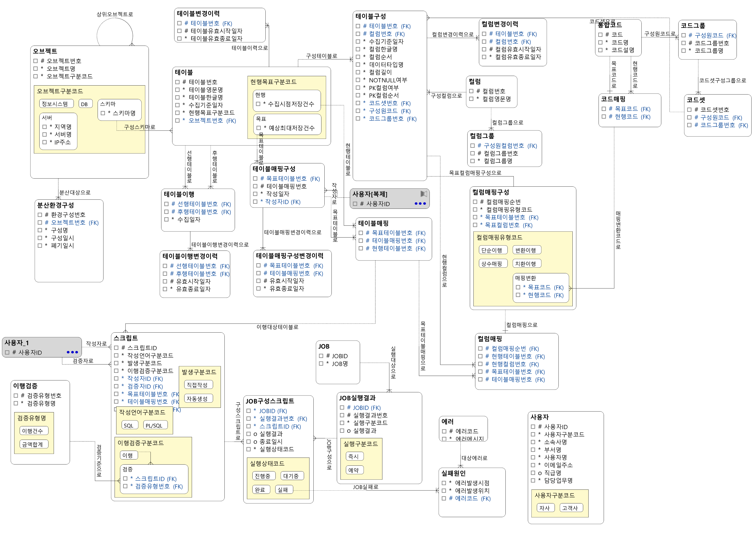The image size is (756, 535).
Task: Click the 테이블변경이력 entity title
Action: (x=198, y=13)
